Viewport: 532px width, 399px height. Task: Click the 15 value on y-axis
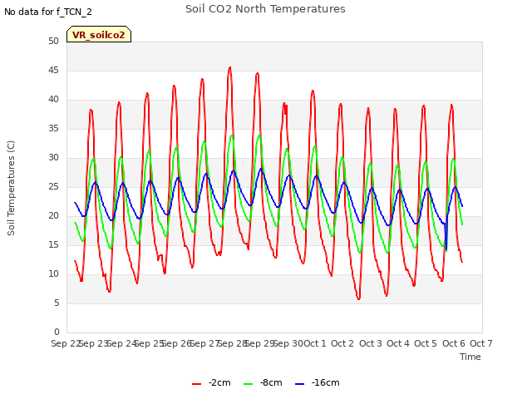tap(53, 245)
